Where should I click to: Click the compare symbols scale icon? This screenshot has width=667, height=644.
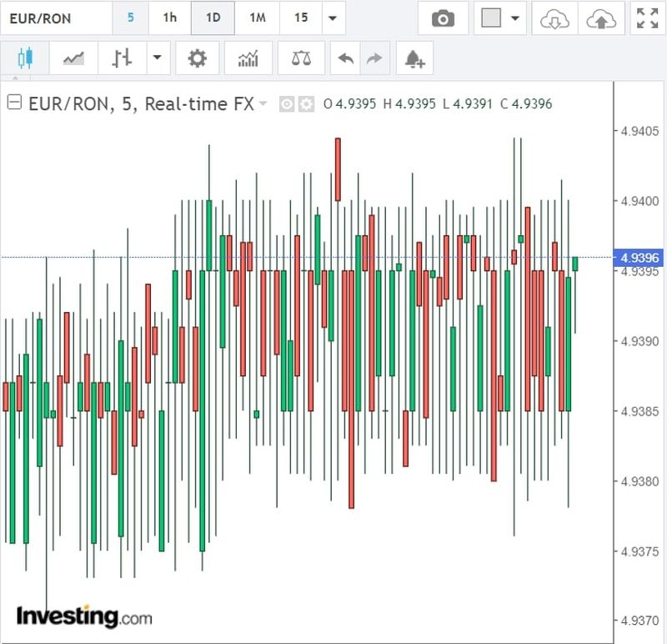pos(301,58)
